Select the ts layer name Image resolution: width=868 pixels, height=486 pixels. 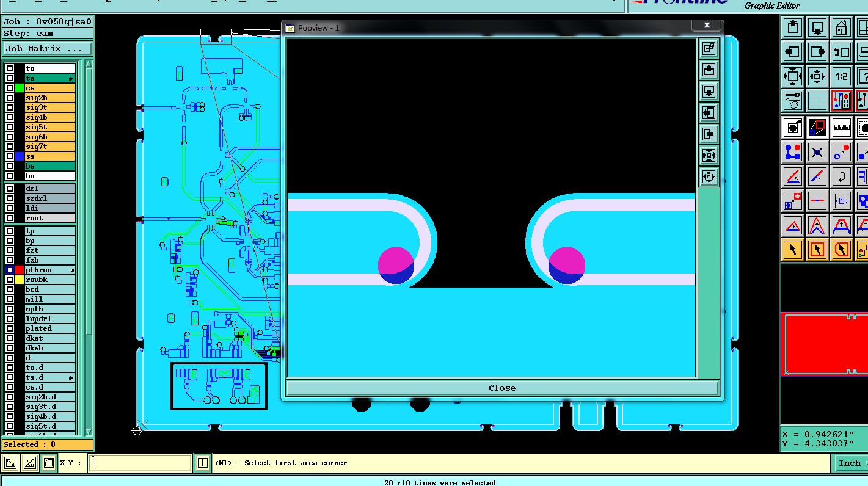49,78
